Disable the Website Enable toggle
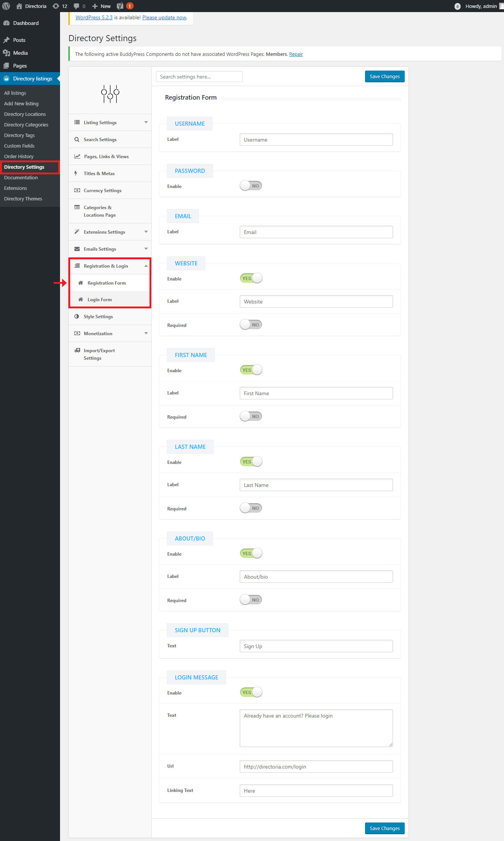This screenshot has height=841, width=504. click(x=251, y=278)
